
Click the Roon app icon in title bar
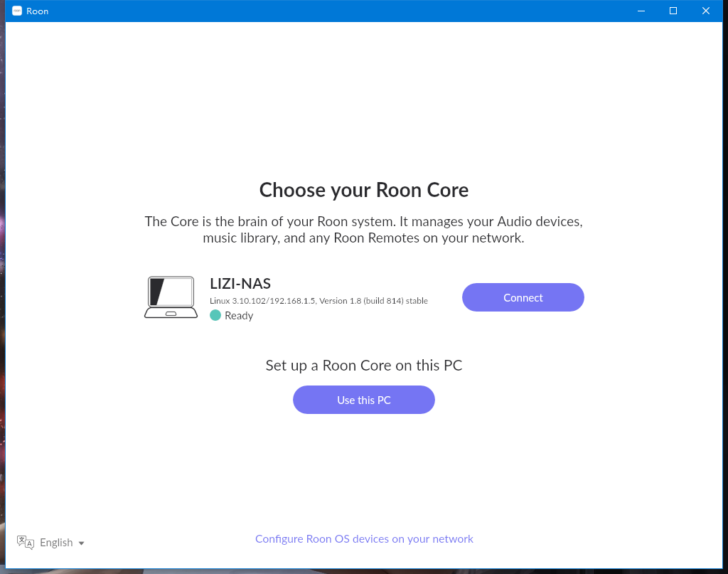point(17,11)
